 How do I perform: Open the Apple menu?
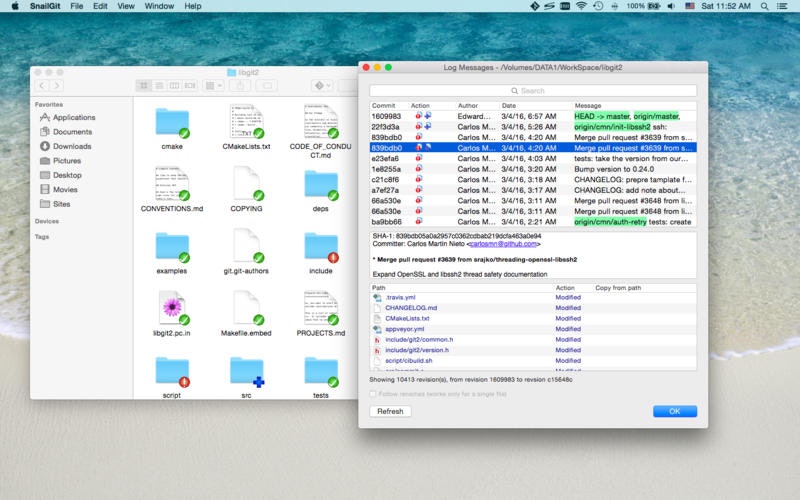pos(15,6)
